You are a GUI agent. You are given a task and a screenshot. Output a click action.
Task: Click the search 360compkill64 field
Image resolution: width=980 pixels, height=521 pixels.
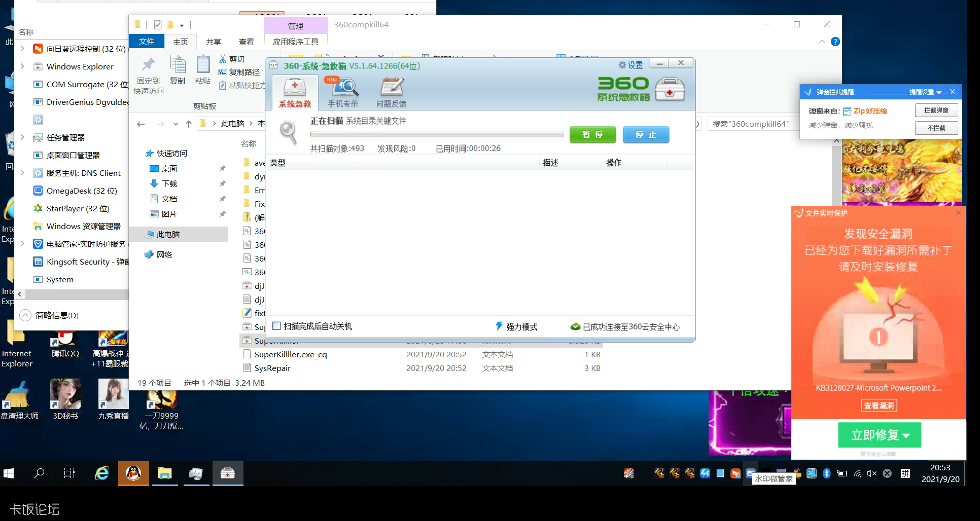pos(753,124)
